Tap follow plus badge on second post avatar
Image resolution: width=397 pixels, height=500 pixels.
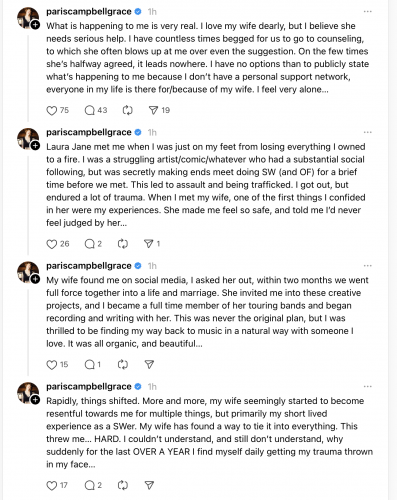35,146
